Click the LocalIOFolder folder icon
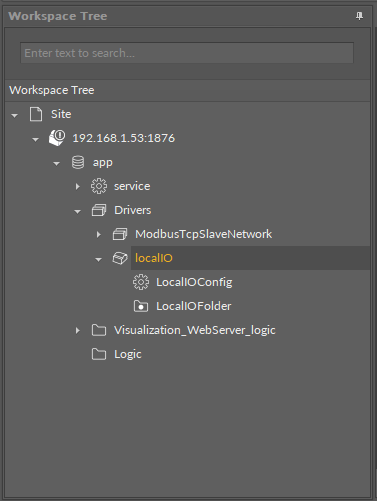This screenshot has height=501, width=377. click(141, 306)
